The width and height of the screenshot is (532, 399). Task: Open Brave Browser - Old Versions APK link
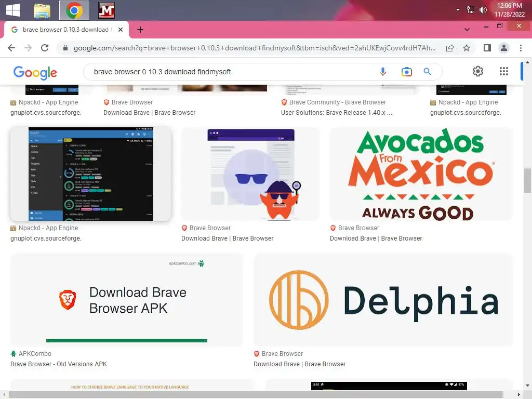pyautogui.click(x=59, y=364)
